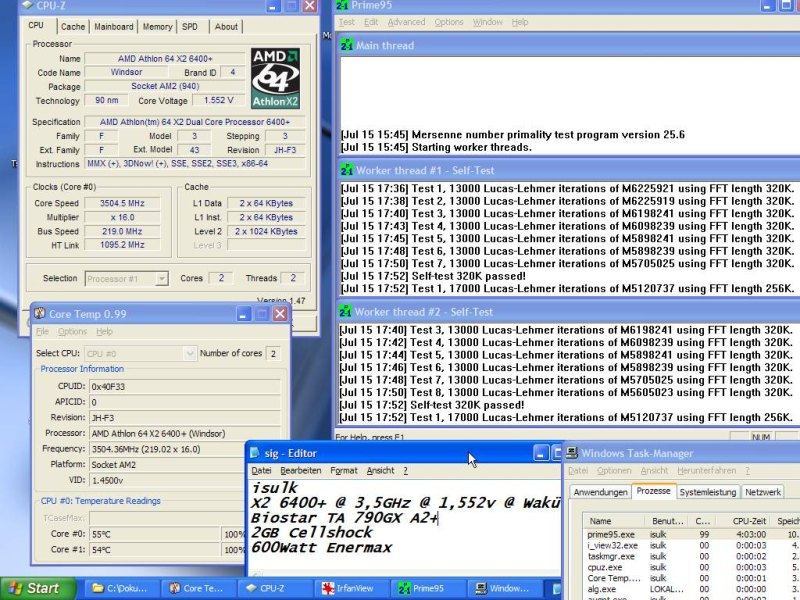Open the Test menu in Prime95

(x=346, y=22)
